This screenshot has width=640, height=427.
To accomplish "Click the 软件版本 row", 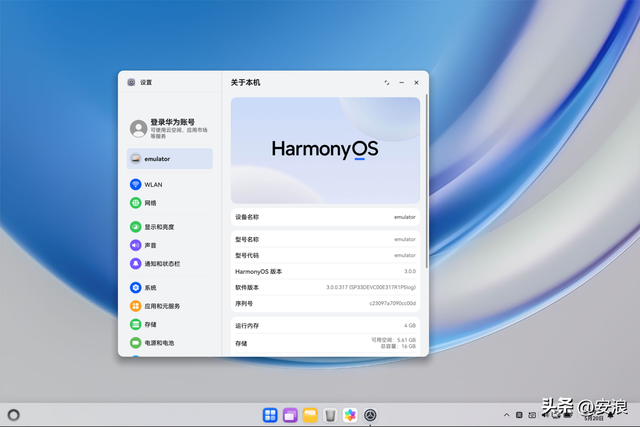I will [325, 287].
